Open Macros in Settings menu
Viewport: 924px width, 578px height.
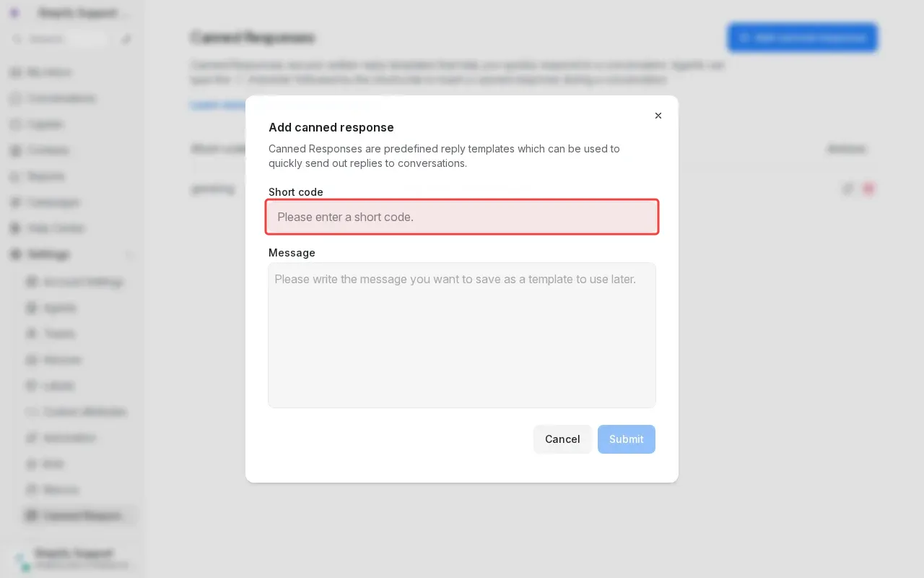point(61,490)
